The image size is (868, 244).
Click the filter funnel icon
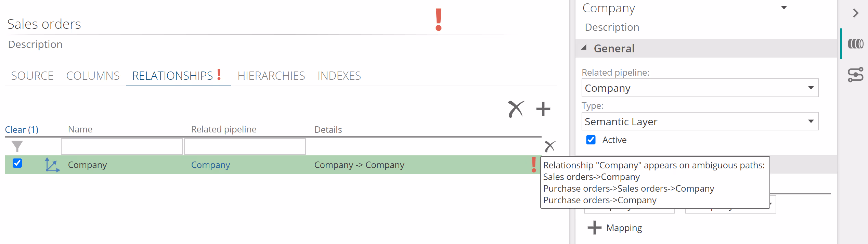click(17, 146)
